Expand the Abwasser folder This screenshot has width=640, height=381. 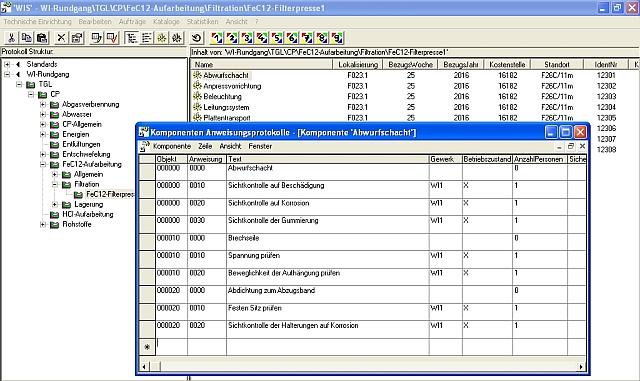click(x=43, y=114)
